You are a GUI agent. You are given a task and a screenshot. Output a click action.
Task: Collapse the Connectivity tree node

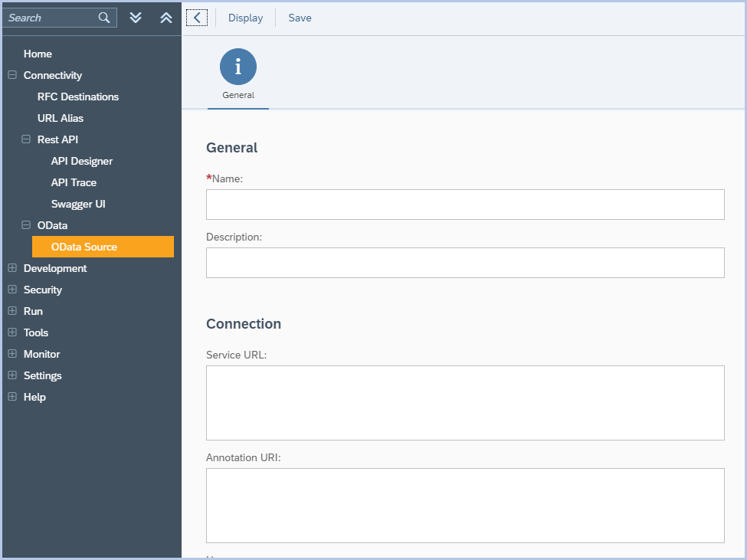[x=11, y=75]
